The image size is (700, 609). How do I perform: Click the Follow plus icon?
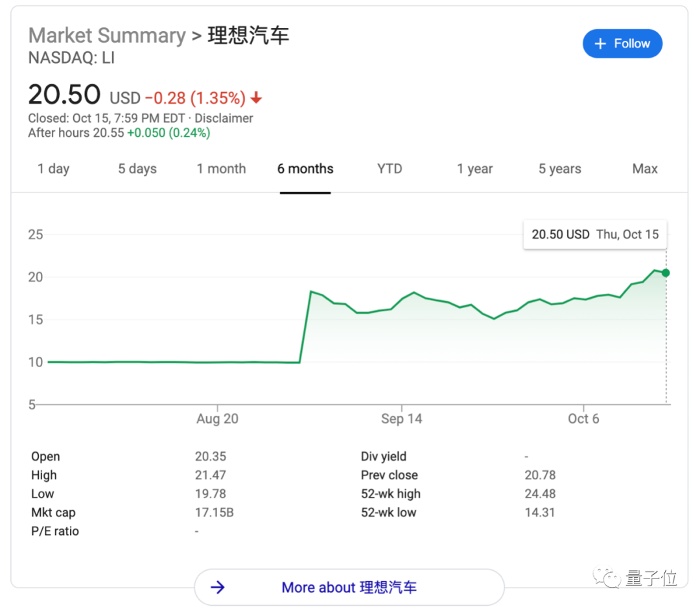[x=601, y=43]
